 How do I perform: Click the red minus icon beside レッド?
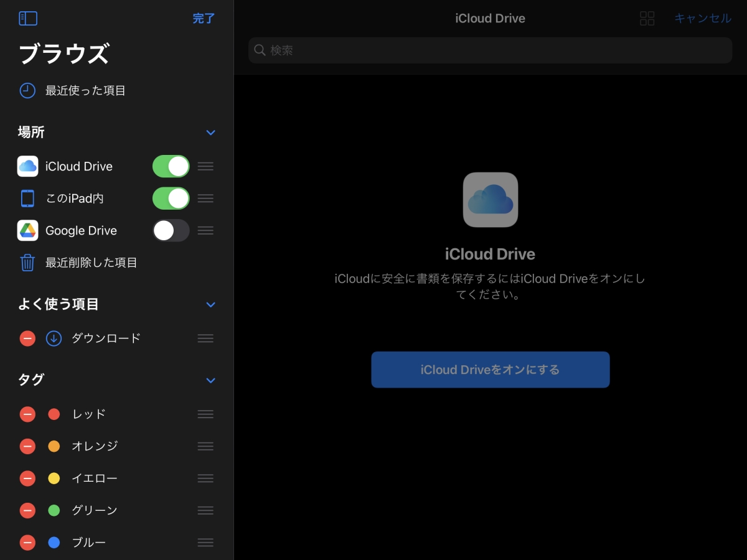click(27, 414)
